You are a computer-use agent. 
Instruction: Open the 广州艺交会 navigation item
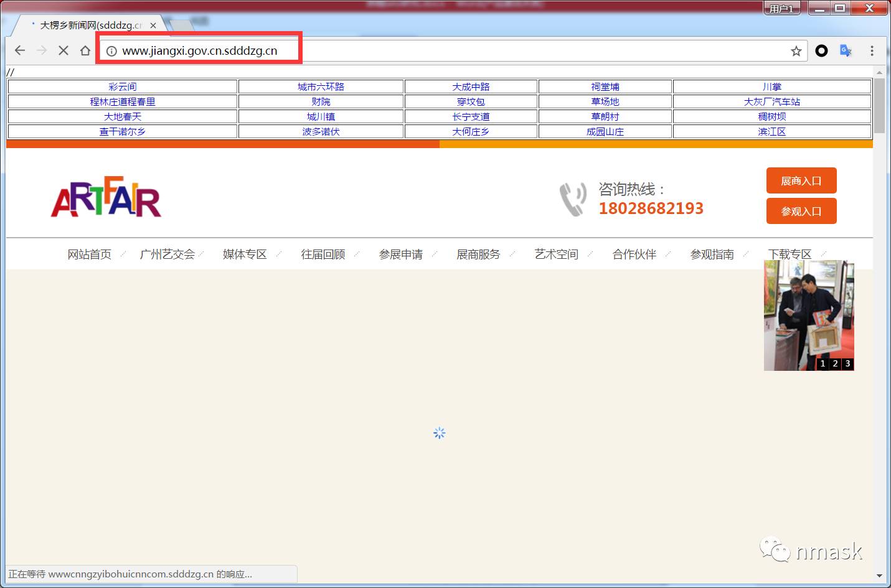[x=167, y=254]
